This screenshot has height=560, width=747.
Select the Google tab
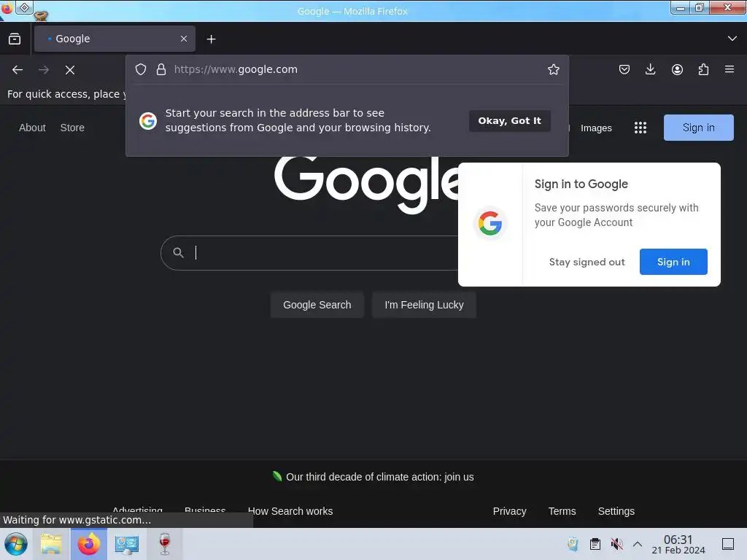tap(115, 39)
